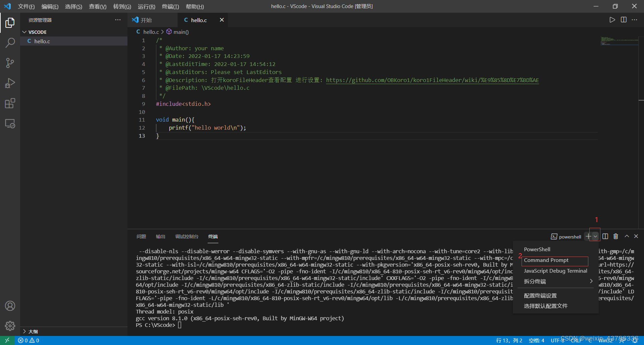Click the void main() code line
Viewport: 644px width, 345px height.
click(x=175, y=120)
